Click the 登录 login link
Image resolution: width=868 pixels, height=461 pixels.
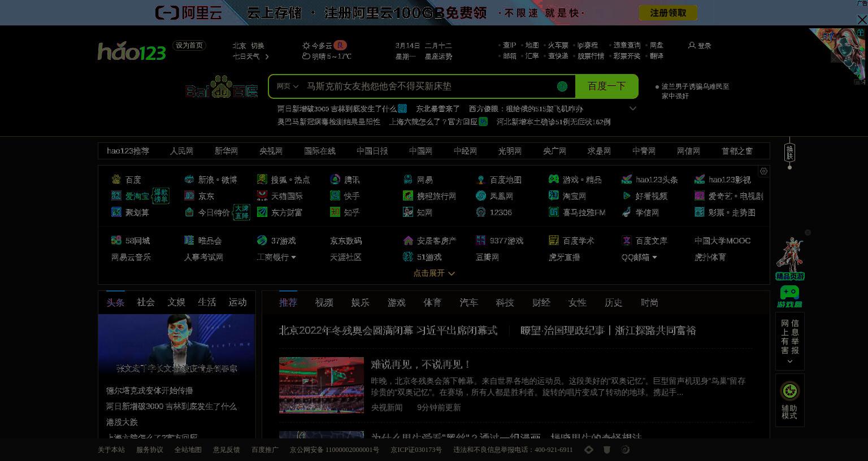tap(700, 45)
